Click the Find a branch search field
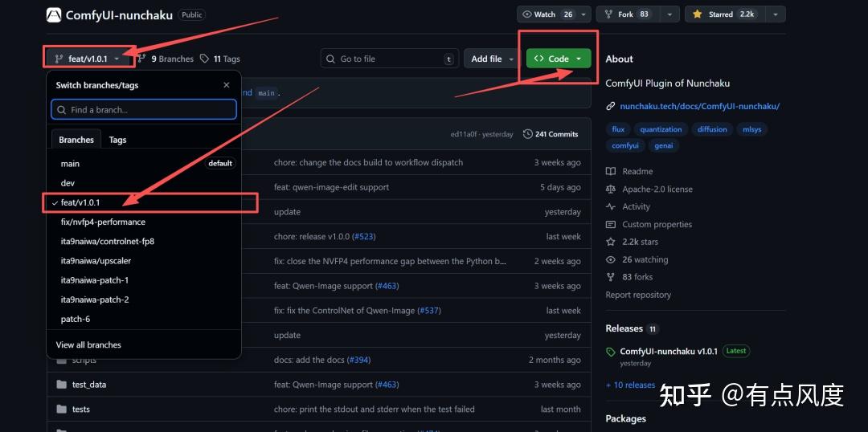This screenshot has height=432, width=868. click(144, 109)
